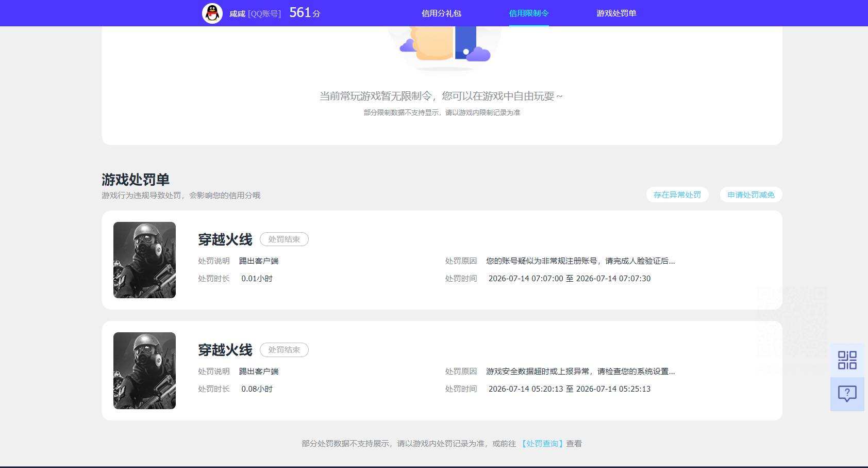Open the 【处罚查询】 link

point(542,444)
